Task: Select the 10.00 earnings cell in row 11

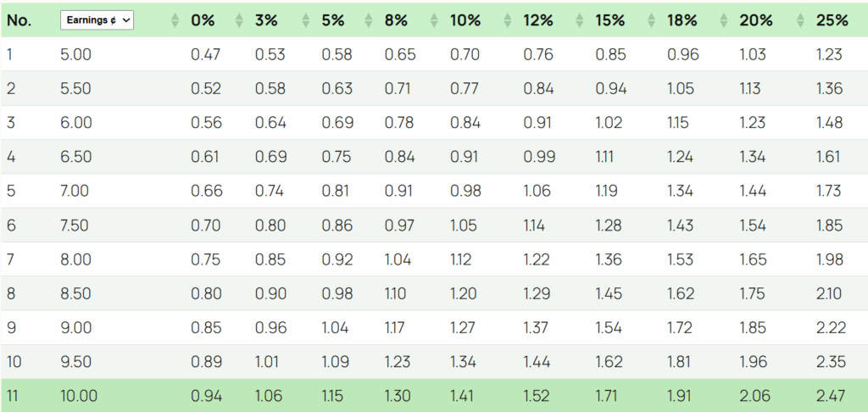Action: [80, 395]
